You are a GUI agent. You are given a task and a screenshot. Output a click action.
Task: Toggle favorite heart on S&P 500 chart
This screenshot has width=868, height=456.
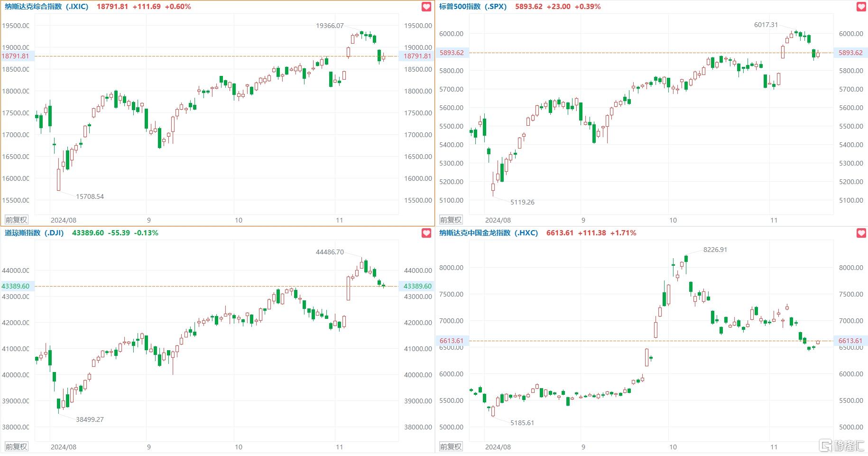tap(861, 7)
